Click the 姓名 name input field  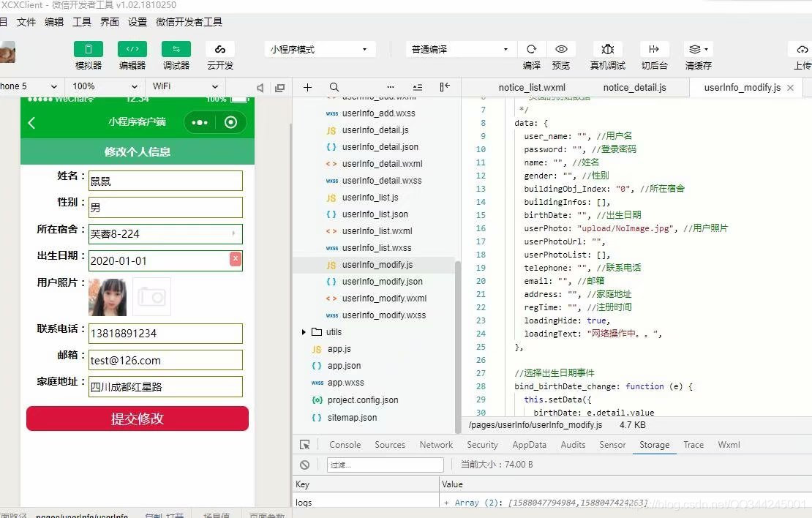(x=165, y=181)
